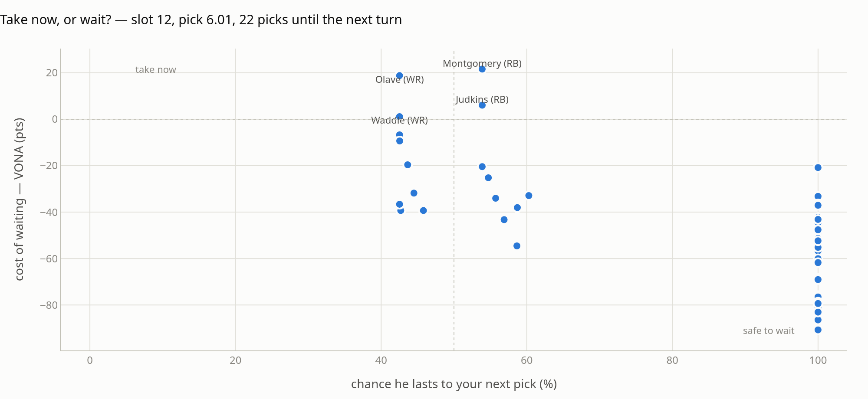The width and height of the screenshot is (868, 399).
Task: Click the y-axis title cost of waiting
Action: [19, 199]
